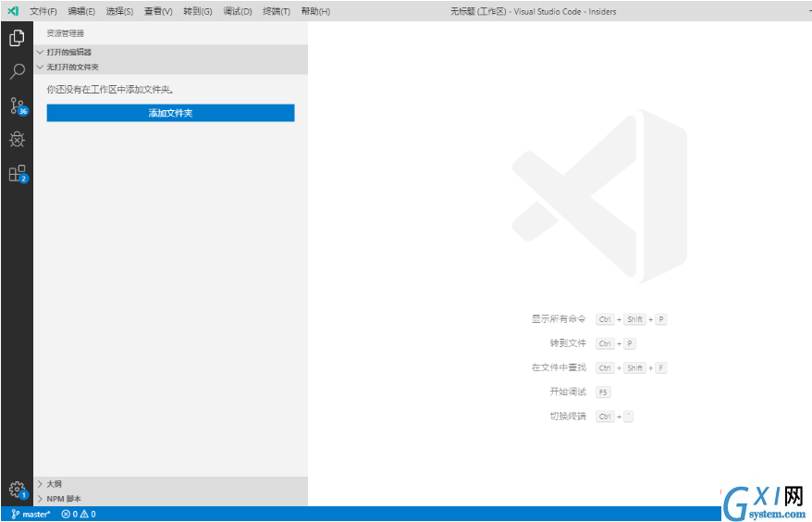Viewport: 812px width, 522px height.
Task: Click the VS Code logo in title bar
Action: [13, 11]
